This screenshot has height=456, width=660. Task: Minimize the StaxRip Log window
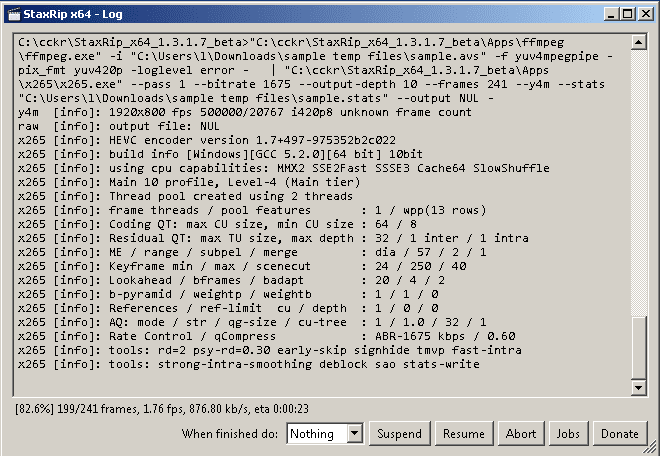612,14
